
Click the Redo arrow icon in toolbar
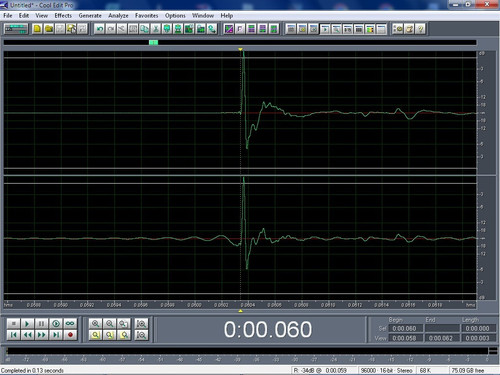(x=111, y=29)
